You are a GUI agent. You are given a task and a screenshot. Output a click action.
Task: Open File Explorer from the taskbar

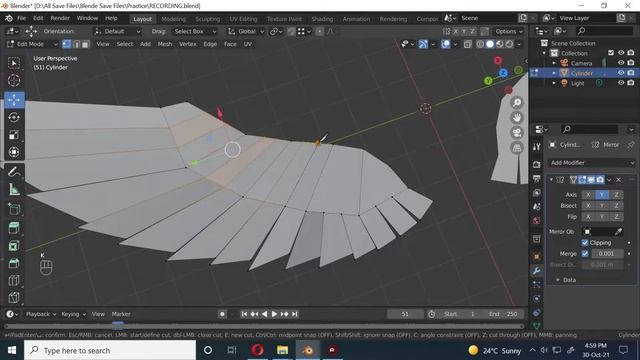click(282, 350)
